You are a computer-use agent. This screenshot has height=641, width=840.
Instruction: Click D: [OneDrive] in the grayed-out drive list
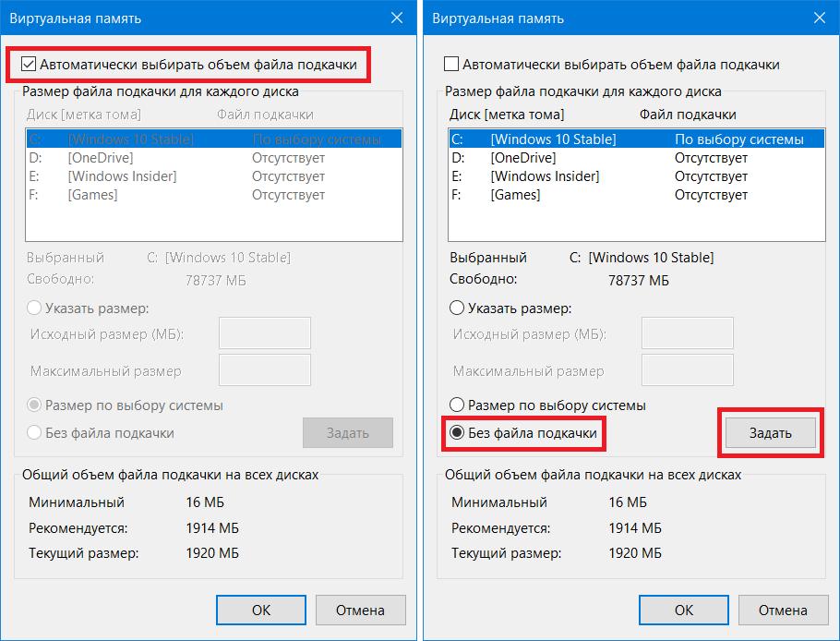click(x=214, y=158)
